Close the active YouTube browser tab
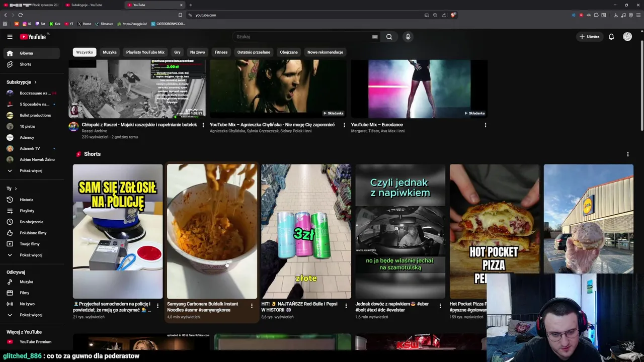 coord(181,5)
